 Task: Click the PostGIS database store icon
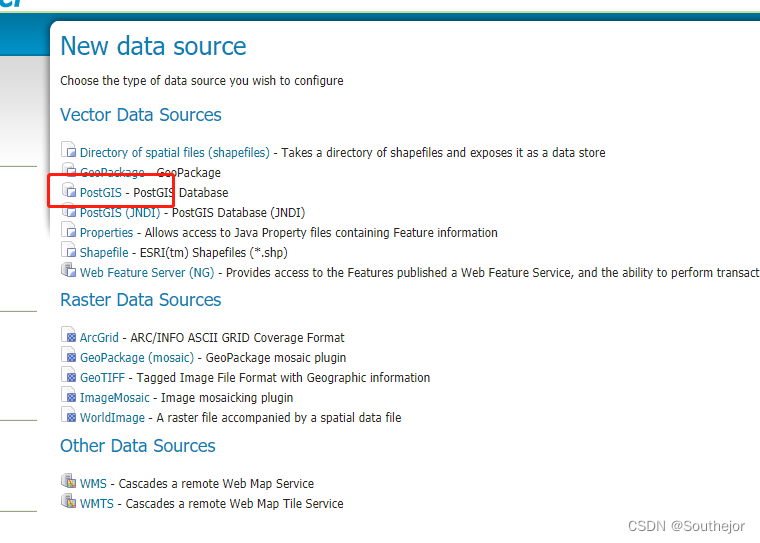[69, 190]
